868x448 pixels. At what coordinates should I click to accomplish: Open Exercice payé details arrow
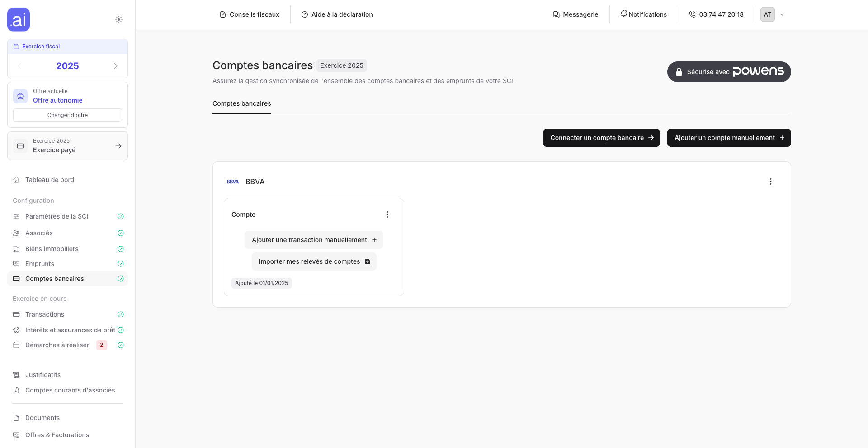click(x=118, y=145)
